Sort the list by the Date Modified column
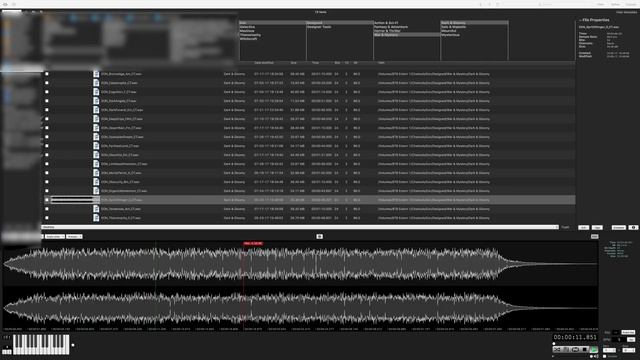This screenshot has height=360, width=640. coord(264,63)
